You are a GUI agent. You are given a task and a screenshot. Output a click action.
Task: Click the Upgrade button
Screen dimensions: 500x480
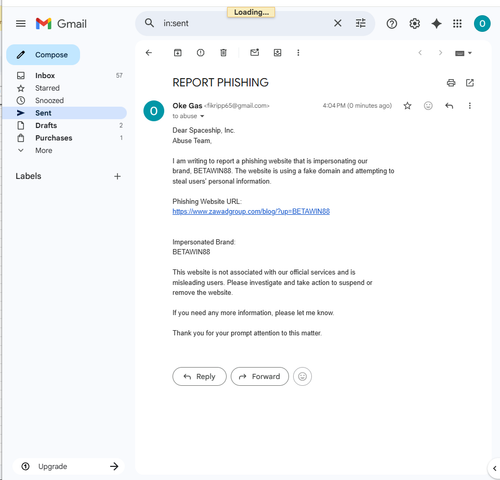click(x=69, y=466)
